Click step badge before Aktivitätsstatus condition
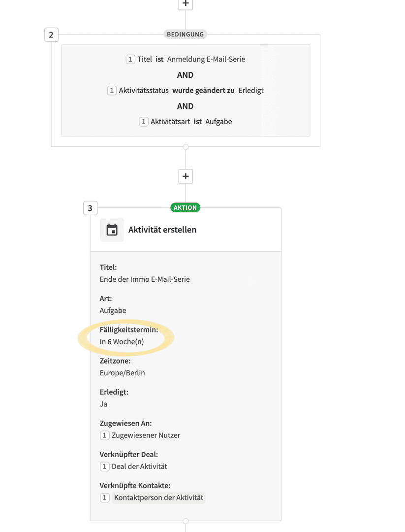 112,91
